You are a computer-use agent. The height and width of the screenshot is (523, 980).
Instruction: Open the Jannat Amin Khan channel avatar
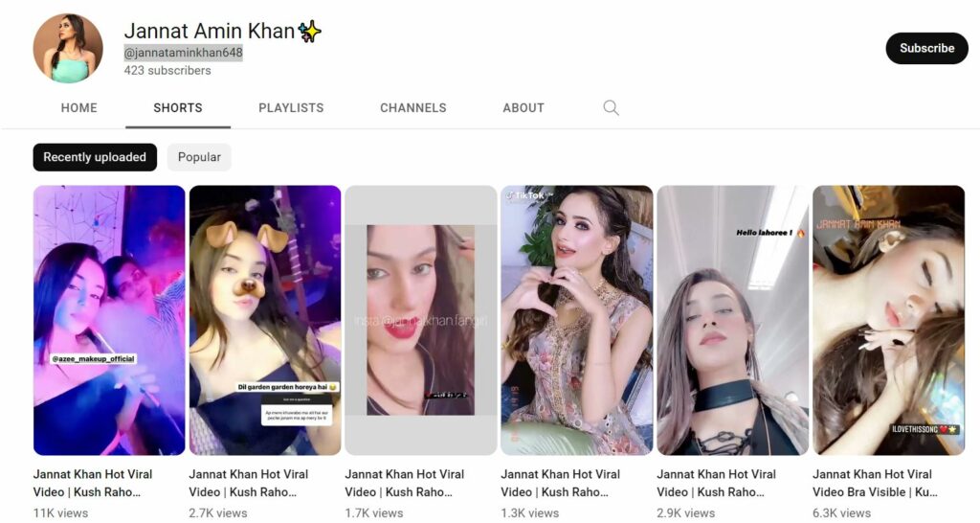click(68, 48)
